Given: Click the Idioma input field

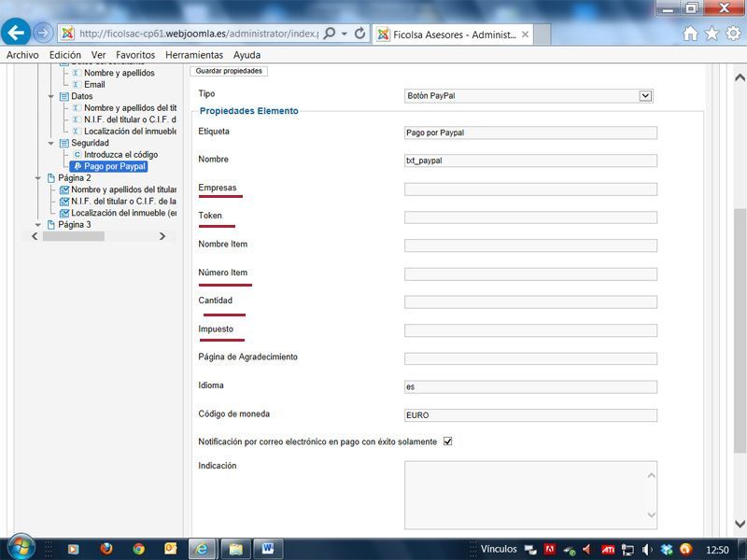Looking at the screenshot, I should coord(530,386).
